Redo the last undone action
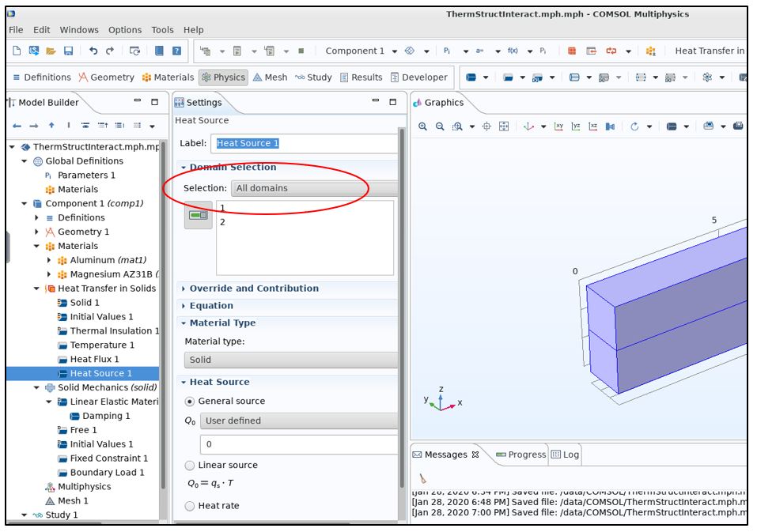This screenshot has height=532, width=757. [110, 51]
